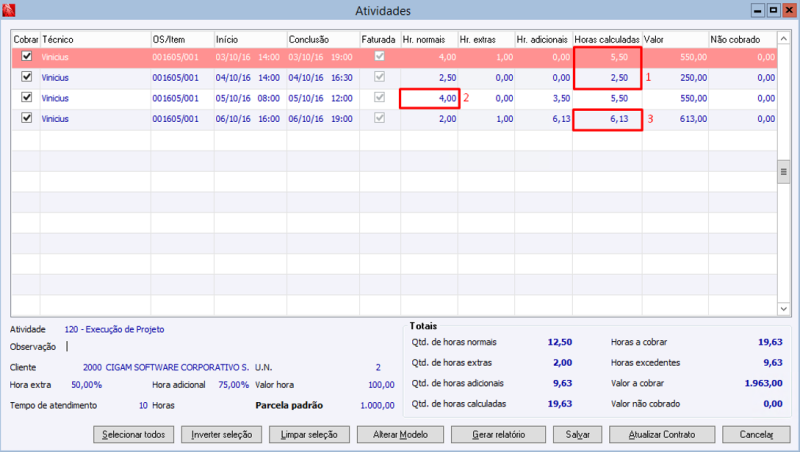Click conclusion time 06/10/16 19:00

point(320,119)
